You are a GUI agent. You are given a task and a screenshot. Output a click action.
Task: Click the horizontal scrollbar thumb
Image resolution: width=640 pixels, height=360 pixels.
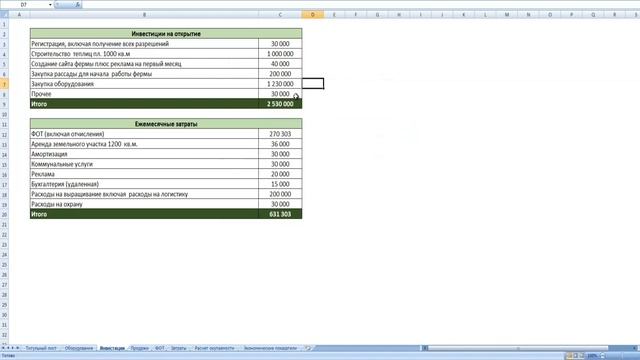click(518, 348)
